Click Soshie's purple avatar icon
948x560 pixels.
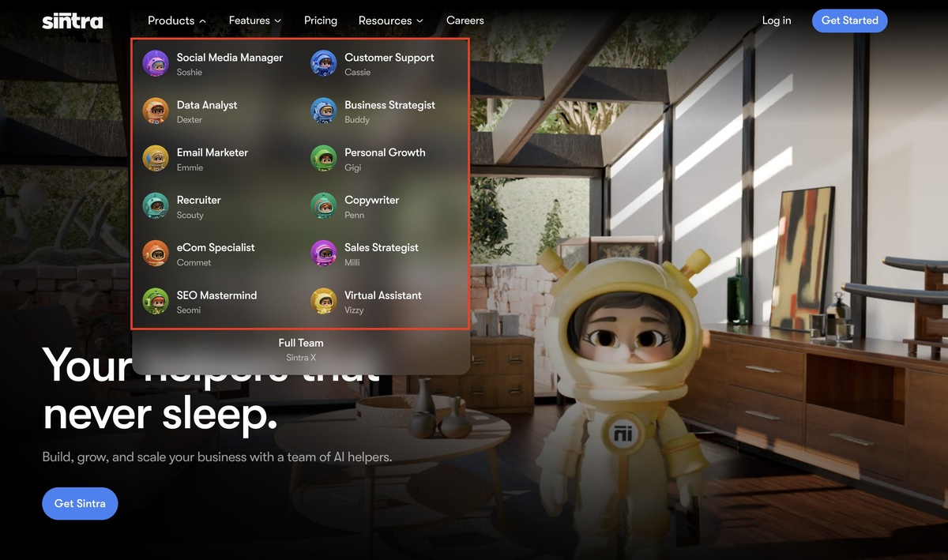(x=156, y=64)
